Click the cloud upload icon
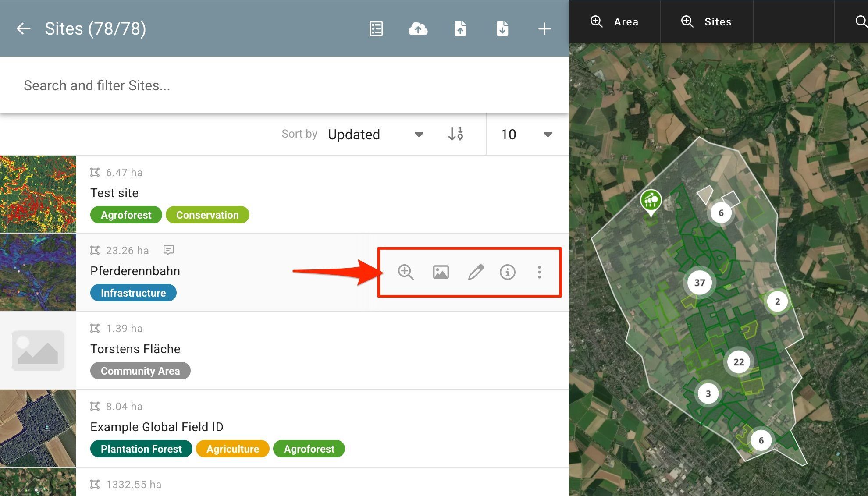This screenshot has height=496, width=868. tap(418, 29)
